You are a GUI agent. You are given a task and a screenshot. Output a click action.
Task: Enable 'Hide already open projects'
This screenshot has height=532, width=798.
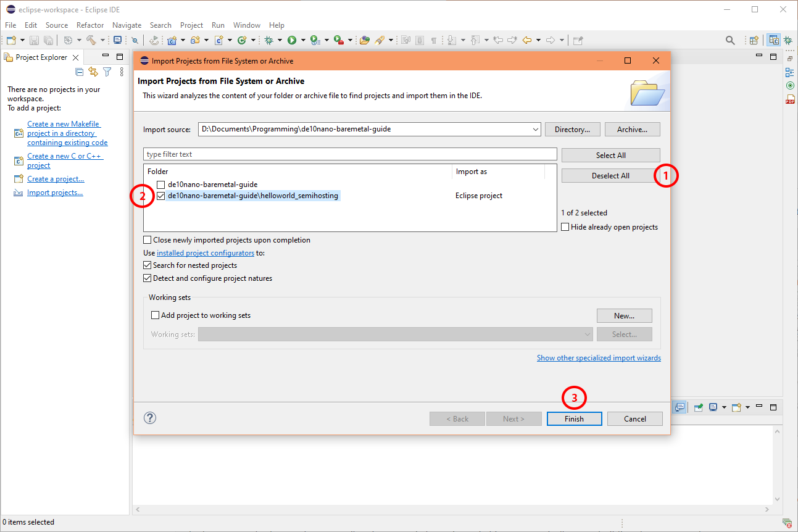pyautogui.click(x=565, y=227)
